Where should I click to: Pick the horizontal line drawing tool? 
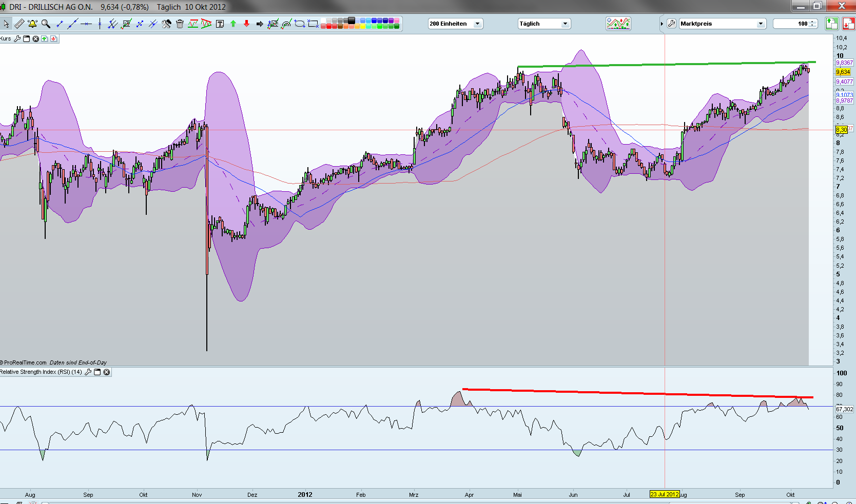click(x=86, y=24)
